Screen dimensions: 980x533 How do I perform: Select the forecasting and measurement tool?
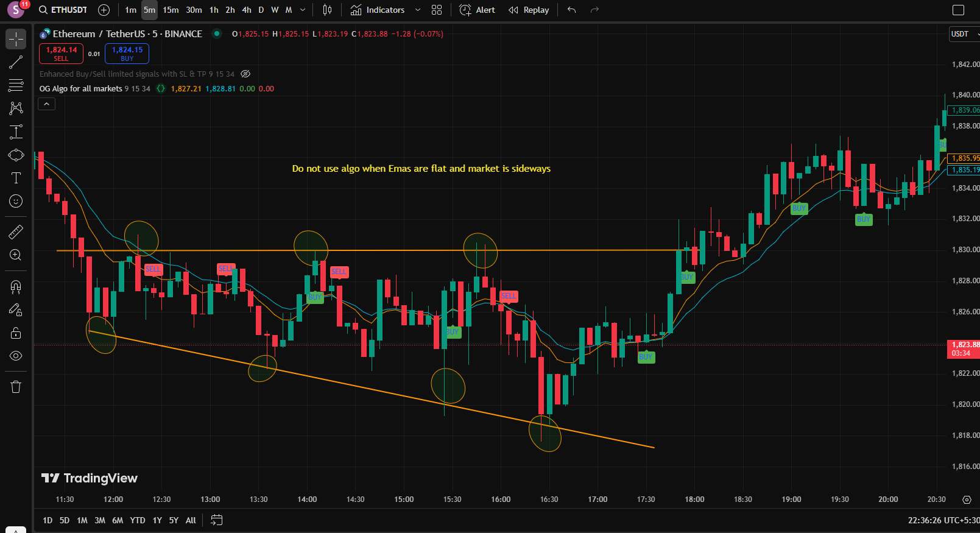[x=16, y=132]
